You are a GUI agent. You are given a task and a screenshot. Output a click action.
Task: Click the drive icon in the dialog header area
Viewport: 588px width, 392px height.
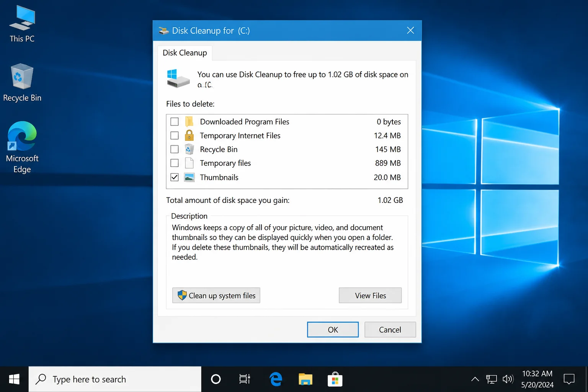pos(178,78)
